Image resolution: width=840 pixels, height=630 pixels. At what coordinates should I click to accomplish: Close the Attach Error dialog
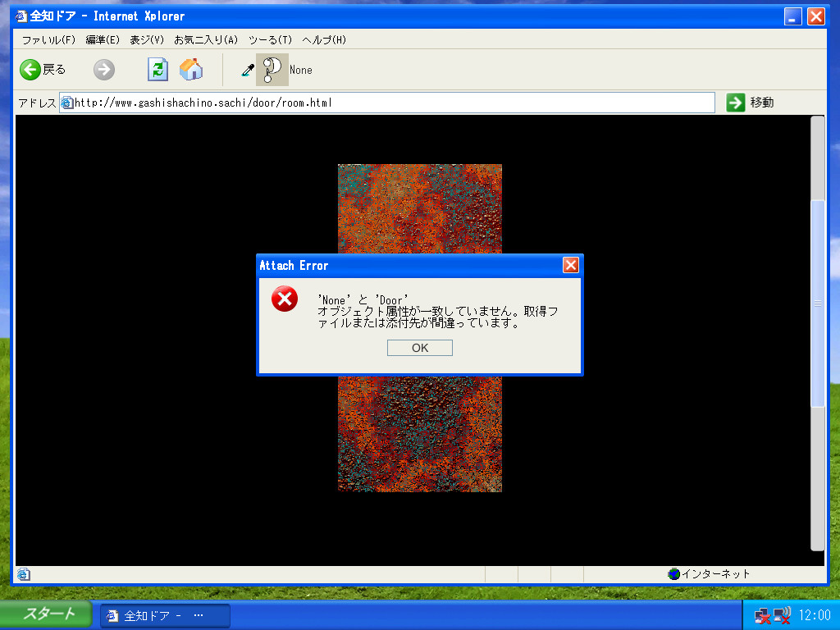(570, 265)
